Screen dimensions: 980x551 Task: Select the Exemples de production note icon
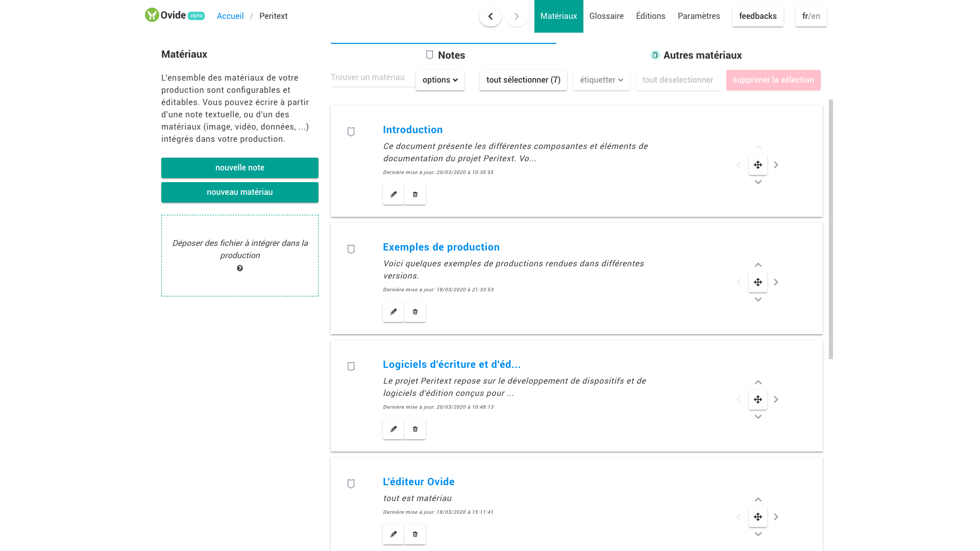point(351,249)
